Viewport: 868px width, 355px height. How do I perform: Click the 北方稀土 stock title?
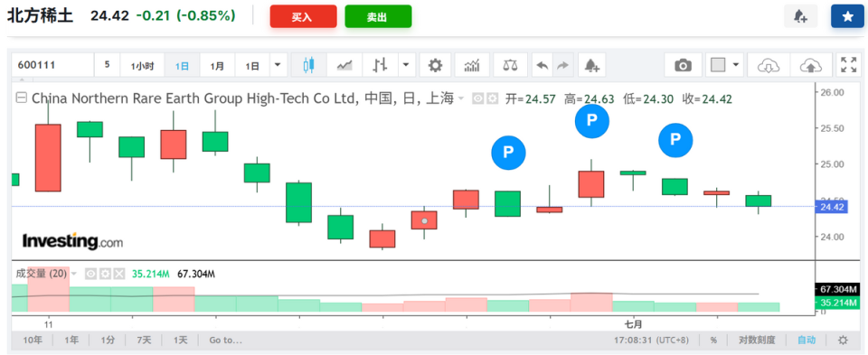[x=40, y=16]
